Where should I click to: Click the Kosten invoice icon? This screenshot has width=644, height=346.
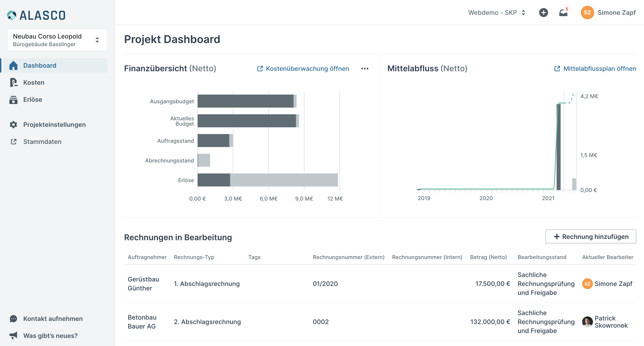13,82
